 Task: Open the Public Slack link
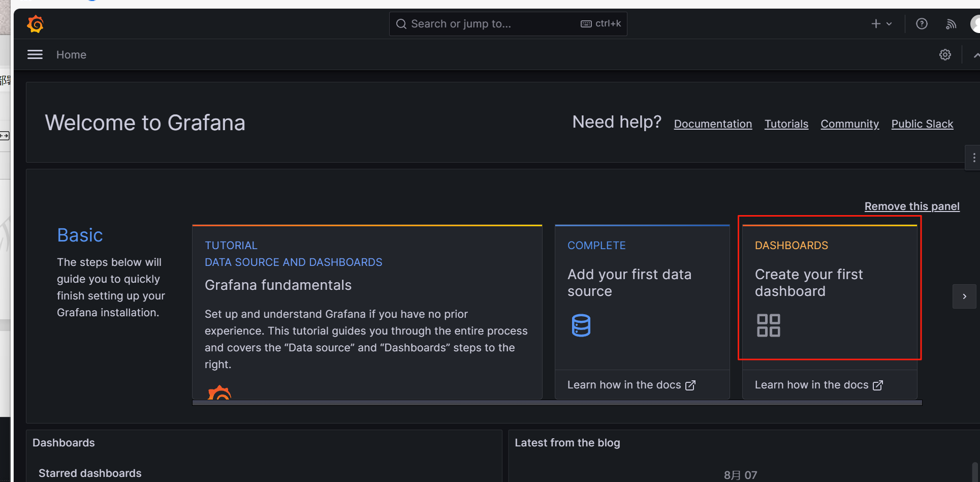(x=922, y=124)
